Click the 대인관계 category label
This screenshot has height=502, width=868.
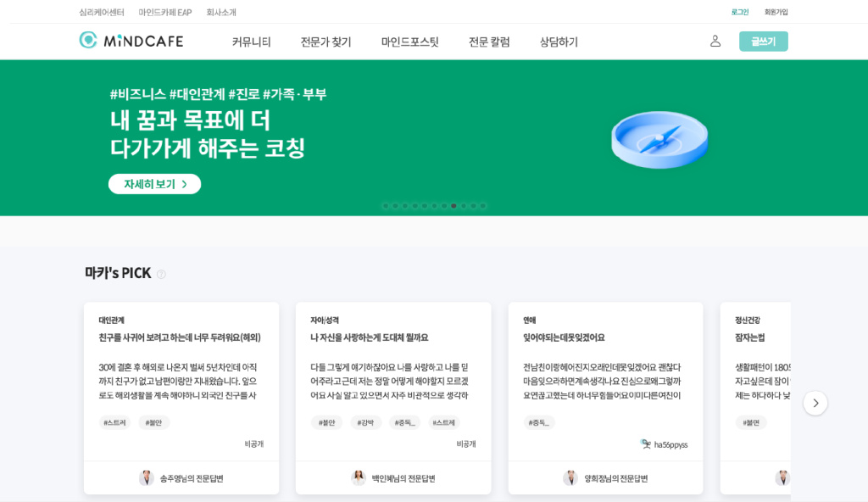point(111,321)
